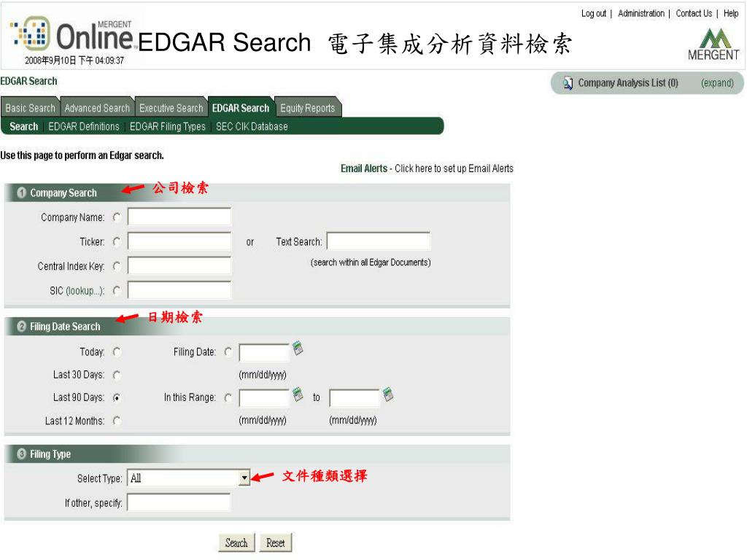Click the range start date field
747x560 pixels.
pos(264,398)
